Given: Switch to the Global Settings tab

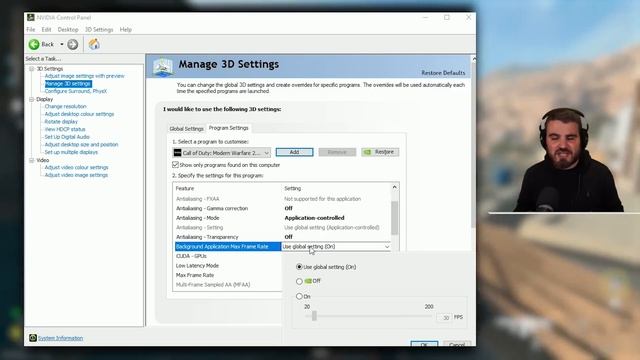Looking at the screenshot, I should pos(186,129).
